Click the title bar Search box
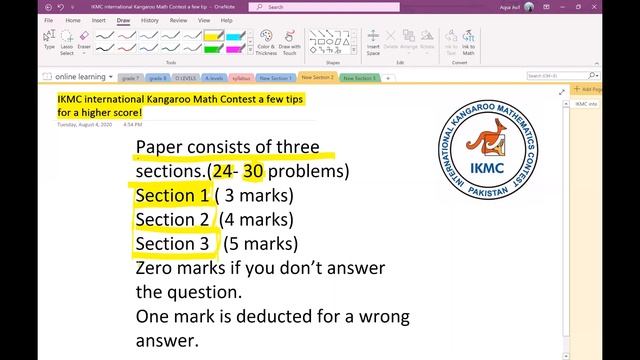 click(x=324, y=7)
